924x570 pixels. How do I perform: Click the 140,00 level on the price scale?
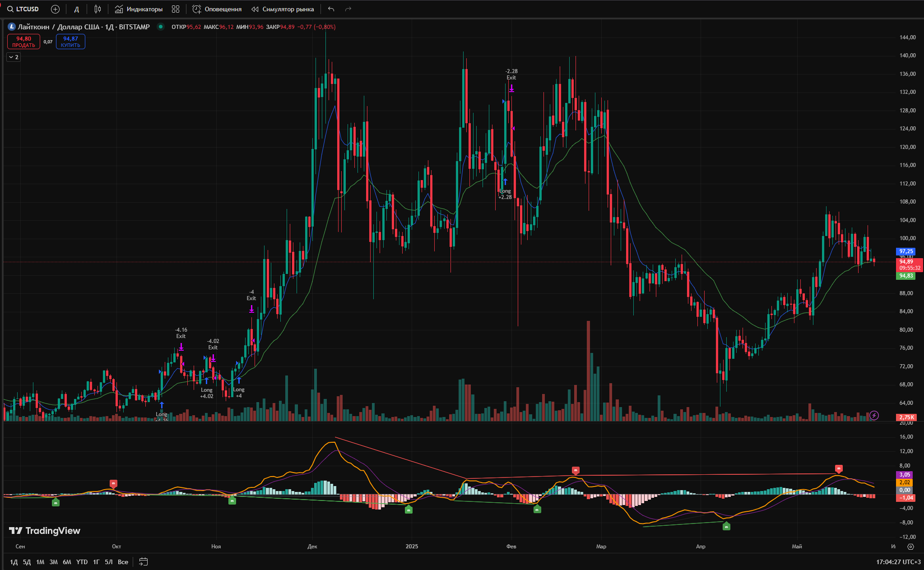click(907, 56)
